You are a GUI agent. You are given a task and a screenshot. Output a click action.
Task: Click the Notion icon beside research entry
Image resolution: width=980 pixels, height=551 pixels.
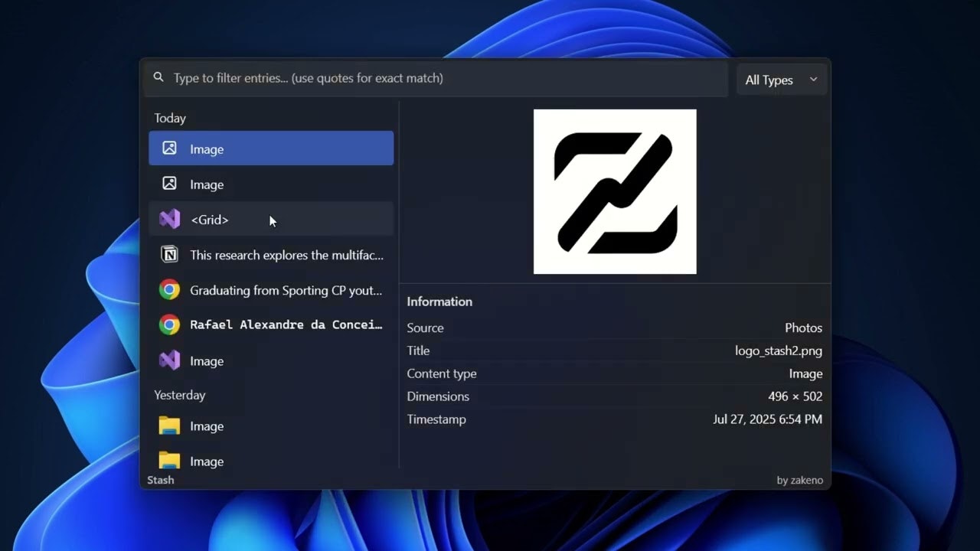coord(169,254)
